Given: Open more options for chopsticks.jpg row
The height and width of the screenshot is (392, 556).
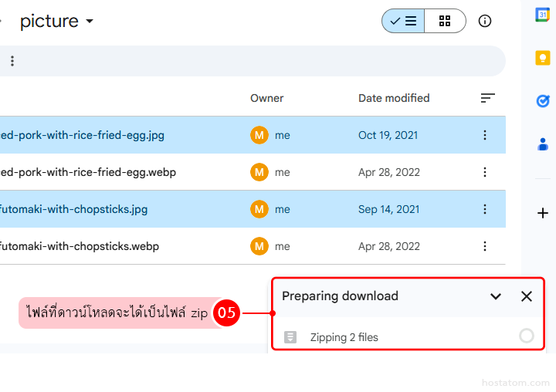Looking at the screenshot, I should [x=485, y=209].
